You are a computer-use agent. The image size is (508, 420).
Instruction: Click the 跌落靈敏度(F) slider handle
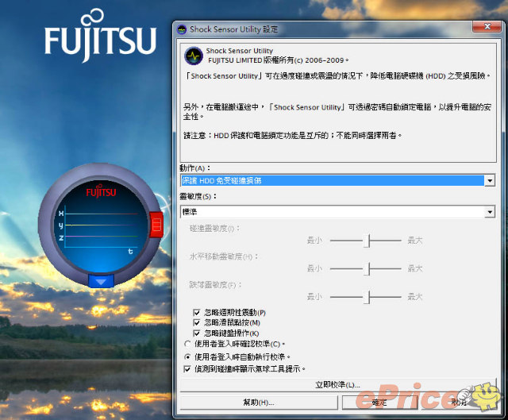(x=367, y=295)
